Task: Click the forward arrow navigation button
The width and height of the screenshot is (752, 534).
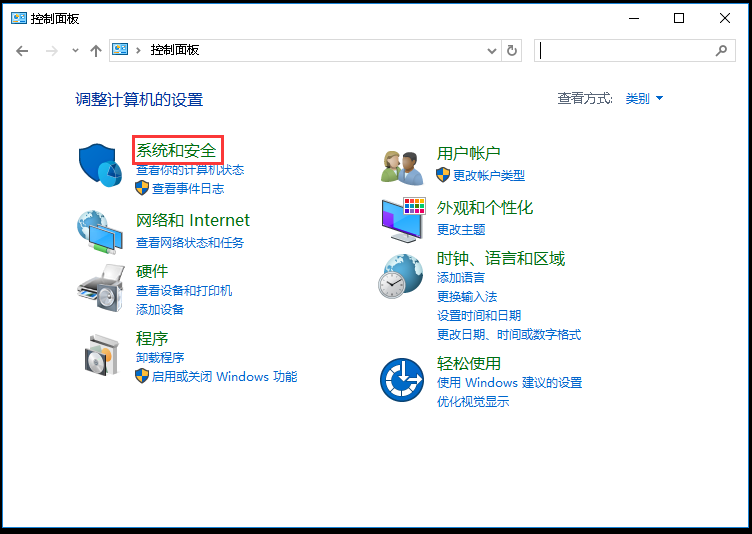Action: (x=51, y=50)
